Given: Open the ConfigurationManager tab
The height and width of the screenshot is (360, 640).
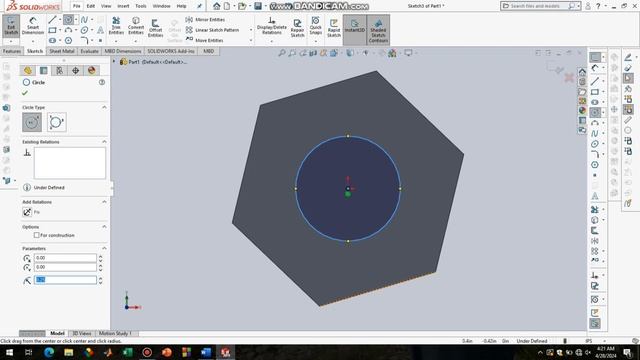Looking at the screenshot, I should (x=59, y=70).
